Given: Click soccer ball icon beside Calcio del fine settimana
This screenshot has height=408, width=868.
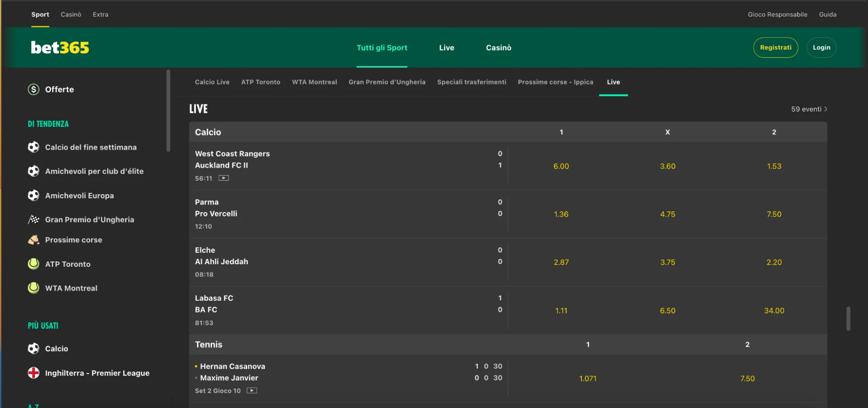Looking at the screenshot, I should click(33, 147).
